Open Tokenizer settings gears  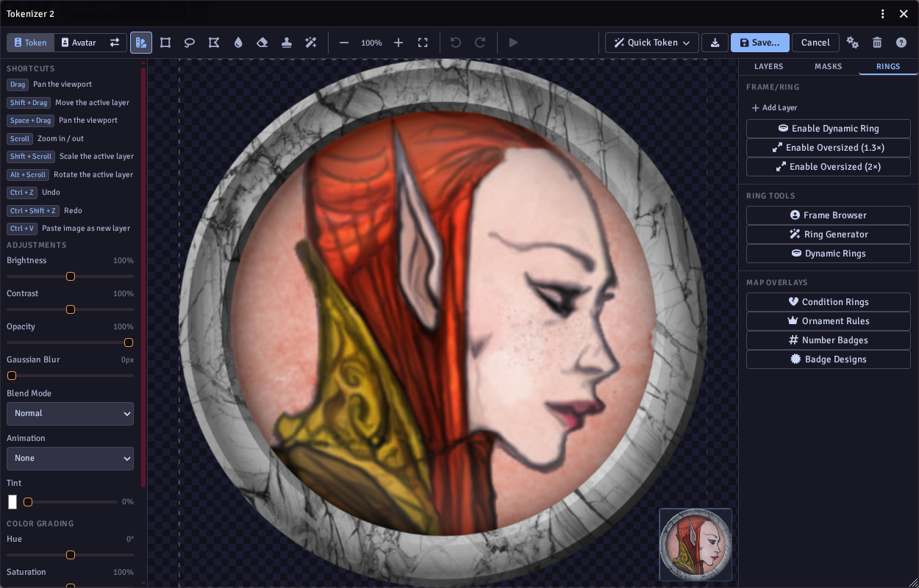coord(853,43)
